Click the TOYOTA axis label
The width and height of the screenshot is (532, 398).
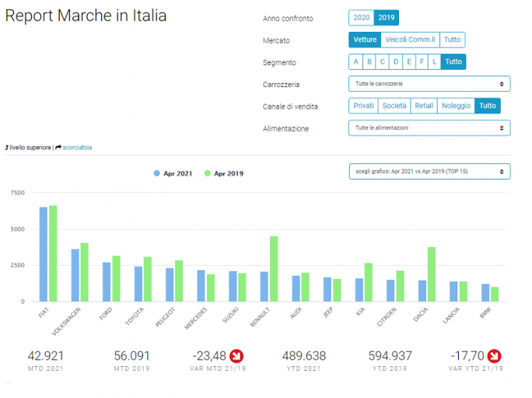click(135, 316)
